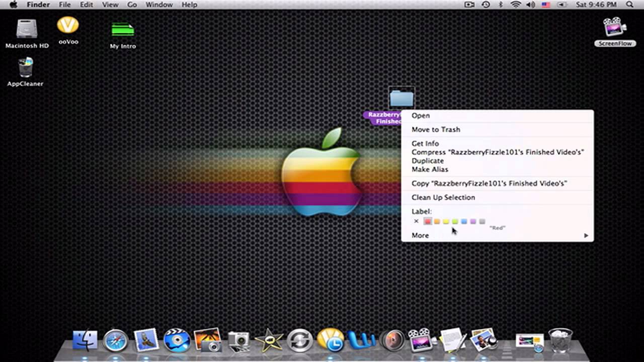Apply the blue label color
Screen dimensions: 644x362
pyautogui.click(x=464, y=221)
